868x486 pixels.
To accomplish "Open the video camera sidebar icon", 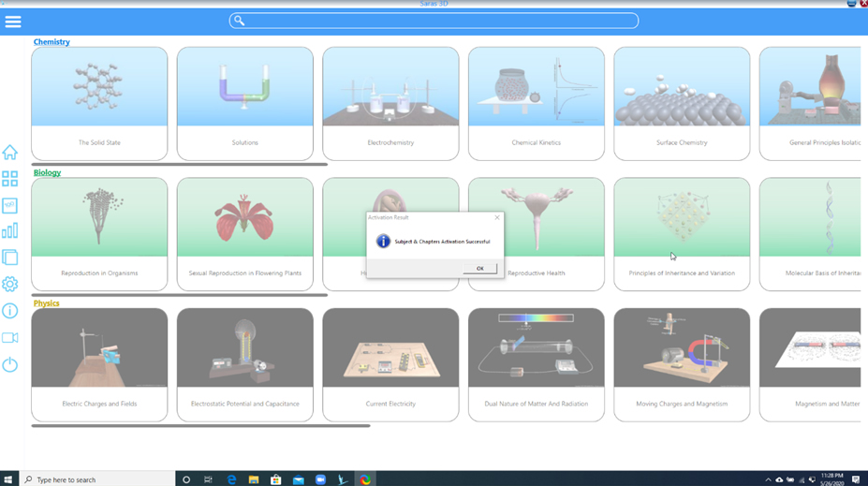I will (x=10, y=338).
